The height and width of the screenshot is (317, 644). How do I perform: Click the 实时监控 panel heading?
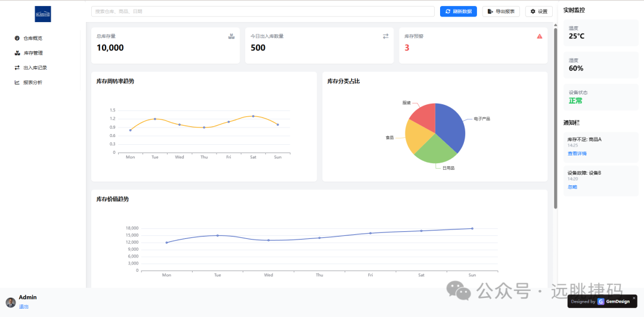[574, 10]
